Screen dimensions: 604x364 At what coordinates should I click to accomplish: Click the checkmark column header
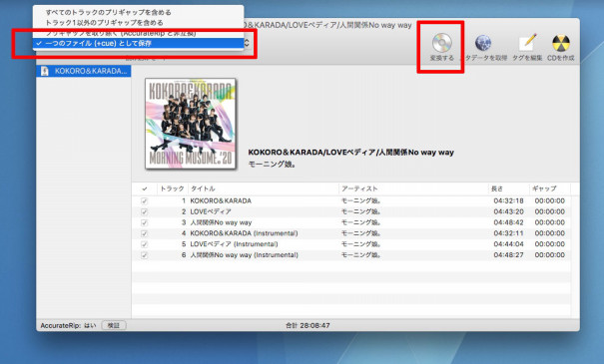(x=145, y=188)
